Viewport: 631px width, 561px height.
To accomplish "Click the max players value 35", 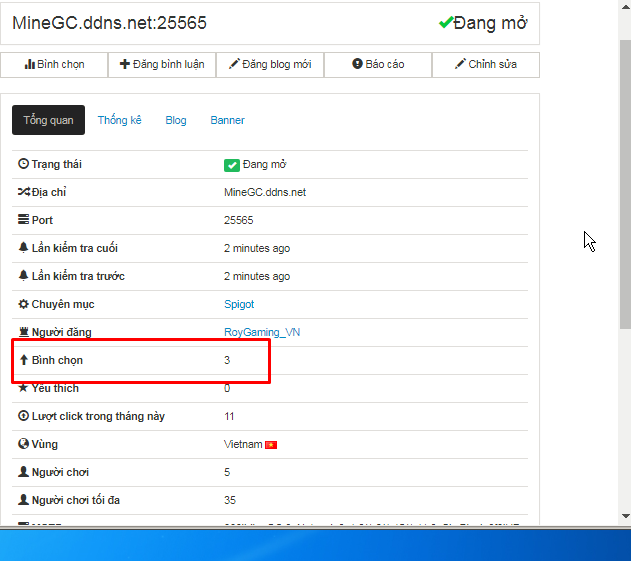I will click(x=230, y=500).
